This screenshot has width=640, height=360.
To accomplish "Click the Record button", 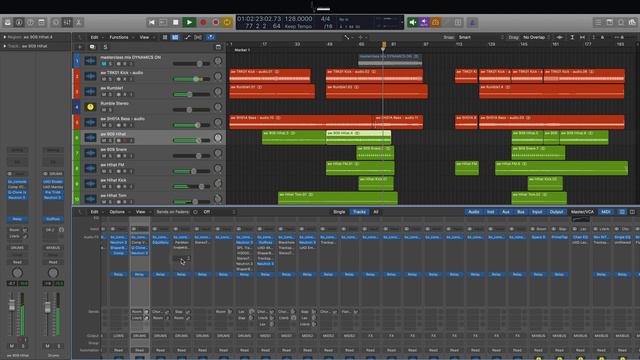I will [x=203, y=22].
